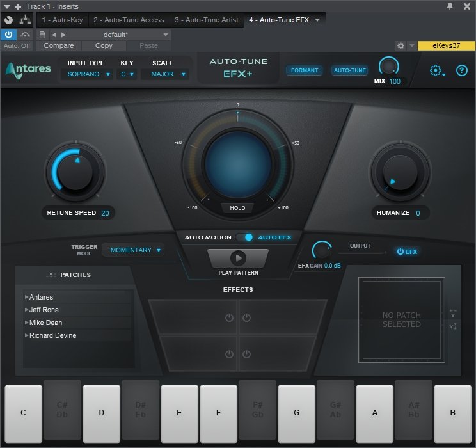Toggle the Auto-Motion / Auto-EFX switch

245,237
